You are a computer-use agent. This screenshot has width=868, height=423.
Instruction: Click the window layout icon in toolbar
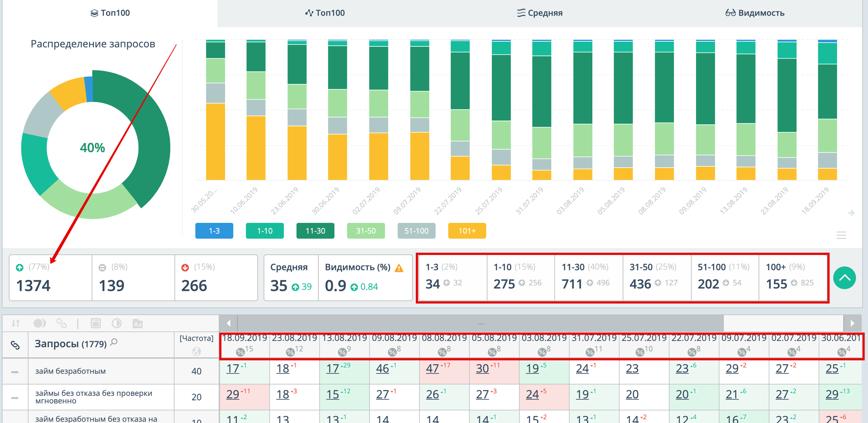tap(96, 323)
